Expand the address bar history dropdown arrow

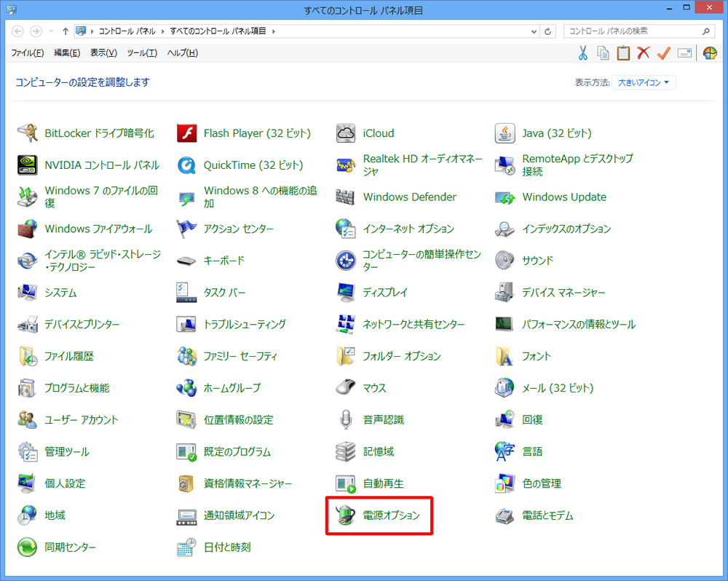pos(534,31)
